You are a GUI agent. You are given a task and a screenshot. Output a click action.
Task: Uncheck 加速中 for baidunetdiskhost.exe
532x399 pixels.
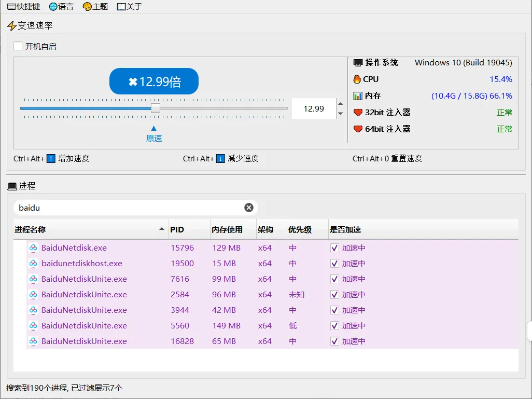pos(334,264)
